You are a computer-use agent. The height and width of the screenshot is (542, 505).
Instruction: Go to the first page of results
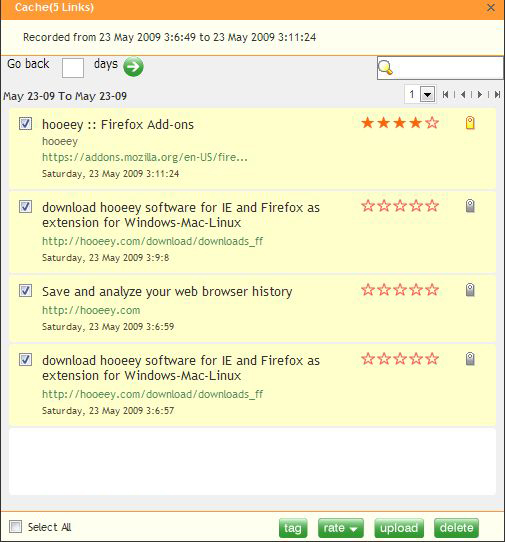point(446,94)
